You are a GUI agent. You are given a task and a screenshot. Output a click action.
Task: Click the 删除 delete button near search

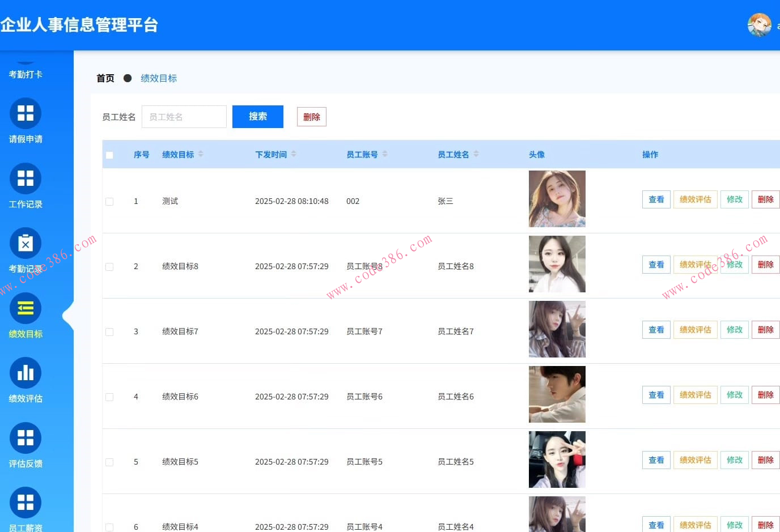[x=311, y=116]
